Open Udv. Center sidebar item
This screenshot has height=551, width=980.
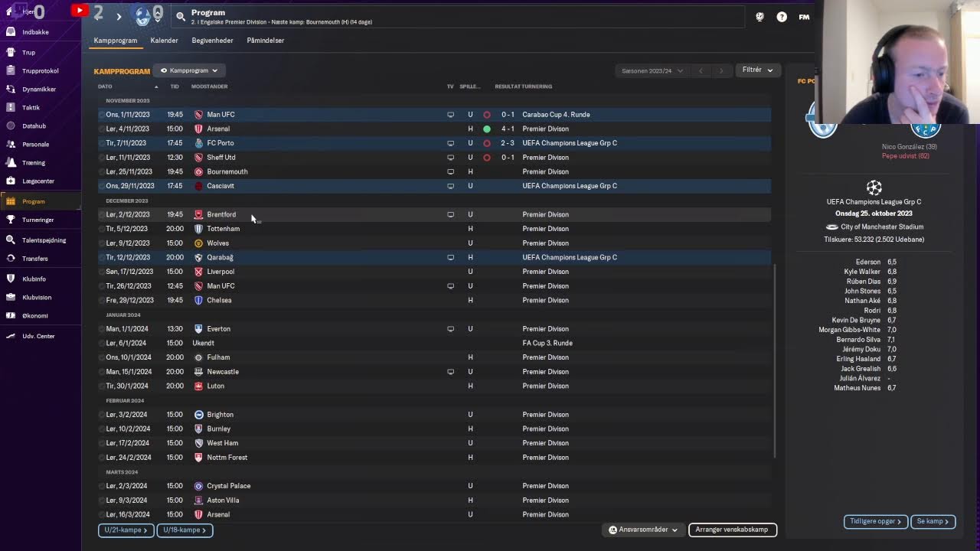point(38,336)
